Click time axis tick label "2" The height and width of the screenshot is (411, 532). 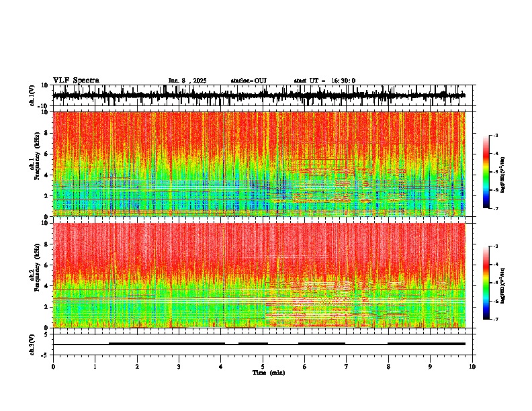point(137,367)
